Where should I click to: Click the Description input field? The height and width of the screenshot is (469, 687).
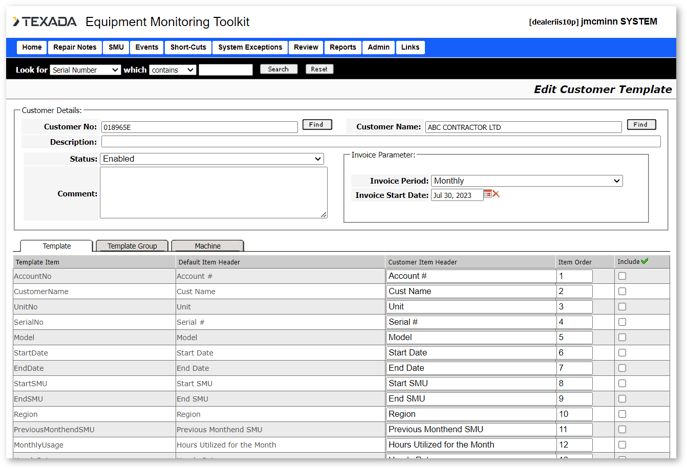coord(380,142)
